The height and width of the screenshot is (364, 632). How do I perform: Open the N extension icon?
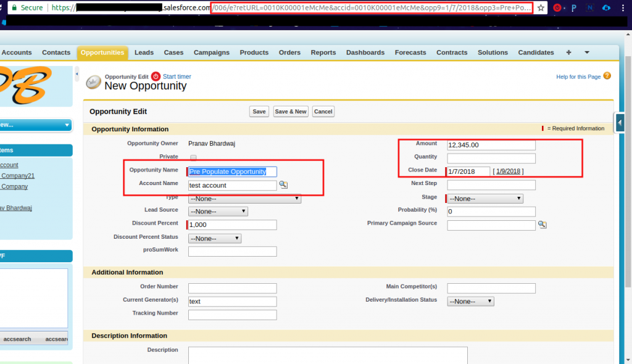pos(590,7)
